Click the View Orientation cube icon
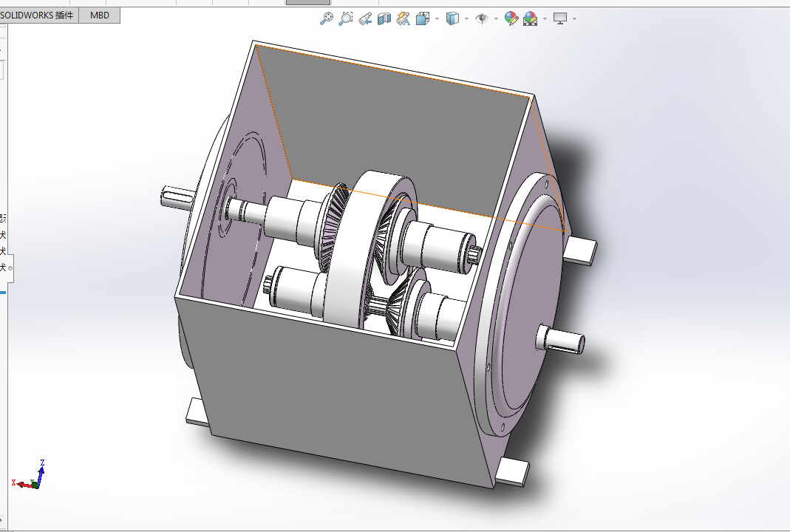This screenshot has width=790, height=532. [x=422, y=19]
